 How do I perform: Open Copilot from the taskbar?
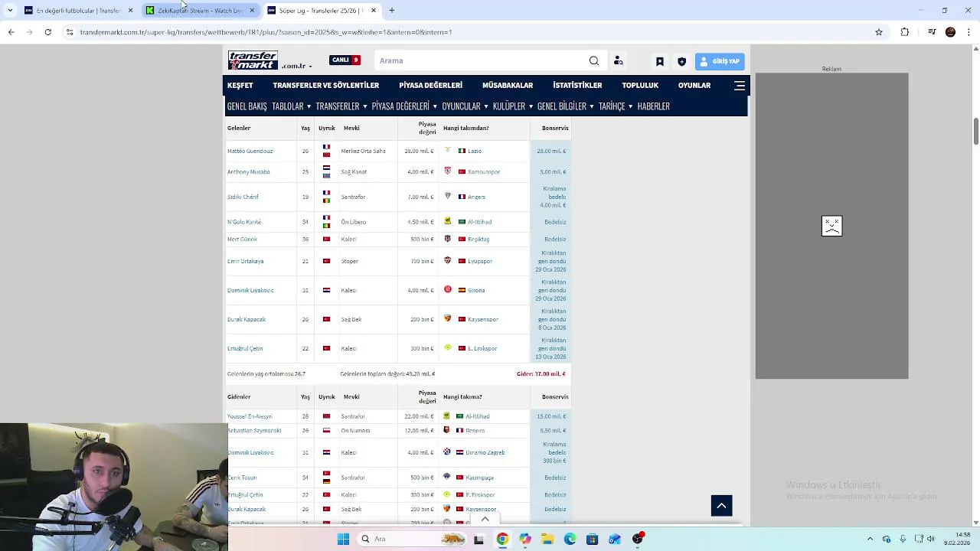coord(525,540)
